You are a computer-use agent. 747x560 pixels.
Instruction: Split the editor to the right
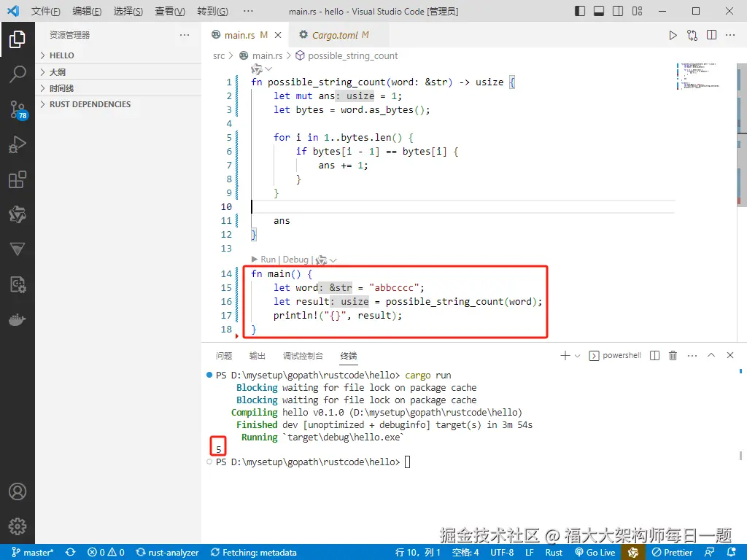click(712, 35)
